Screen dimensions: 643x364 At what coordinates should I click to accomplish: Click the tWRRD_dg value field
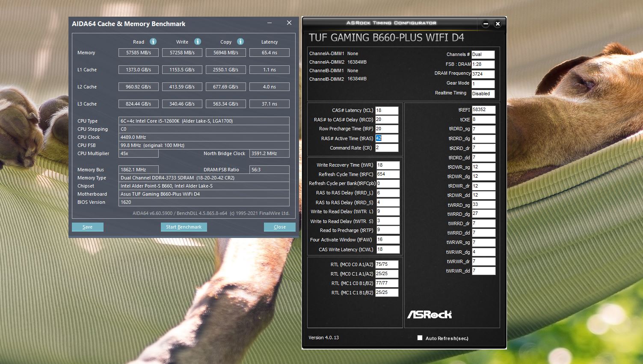point(483,214)
